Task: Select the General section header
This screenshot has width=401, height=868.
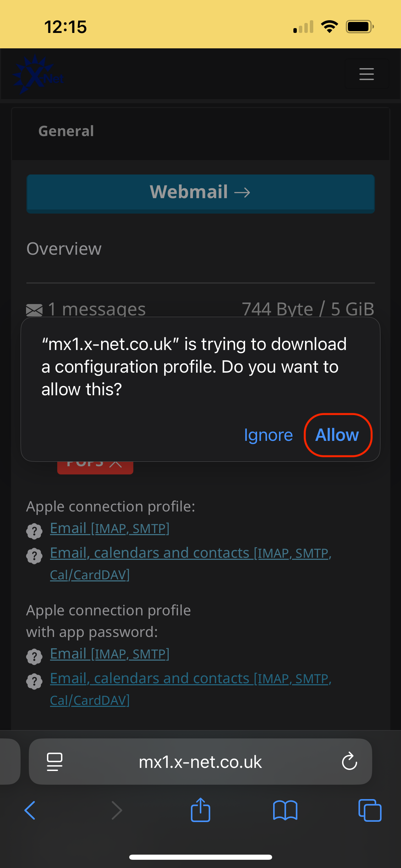Action: click(66, 131)
